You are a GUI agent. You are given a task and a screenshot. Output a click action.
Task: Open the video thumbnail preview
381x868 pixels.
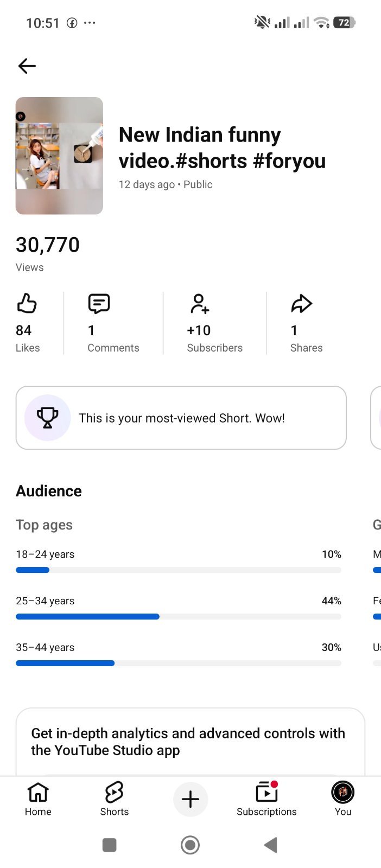(x=59, y=156)
